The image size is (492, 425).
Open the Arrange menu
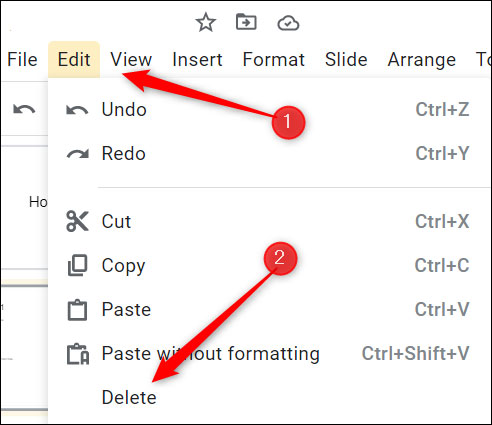click(x=422, y=60)
